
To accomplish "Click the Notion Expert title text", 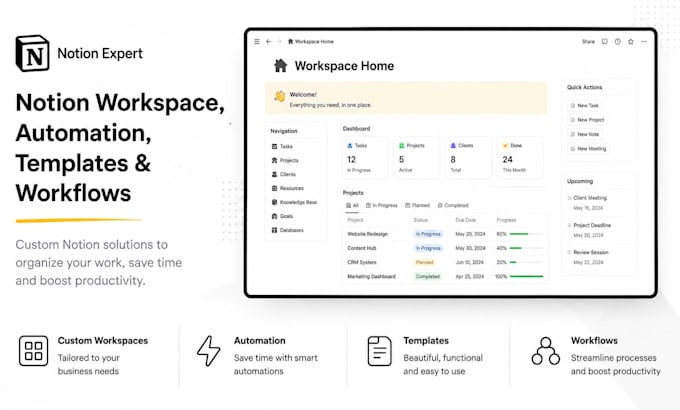I will [100, 53].
